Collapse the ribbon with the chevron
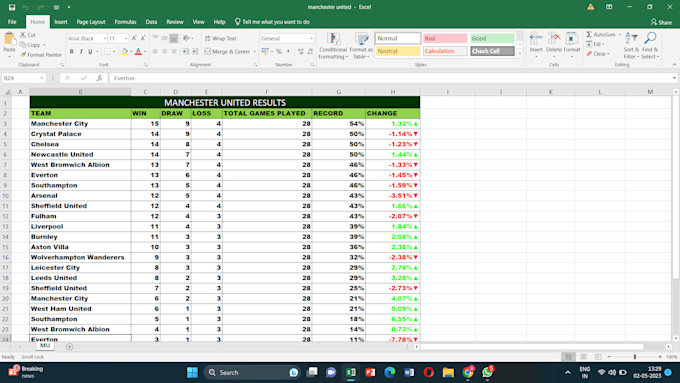This screenshot has width=680, height=383. [x=674, y=65]
